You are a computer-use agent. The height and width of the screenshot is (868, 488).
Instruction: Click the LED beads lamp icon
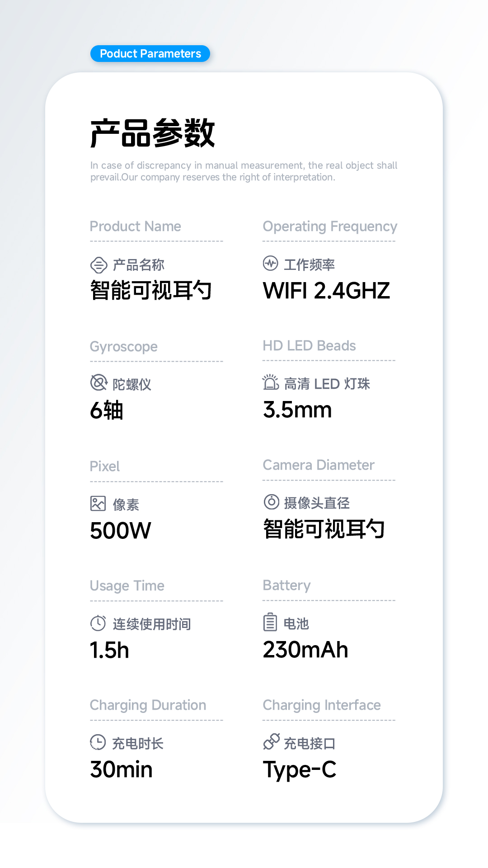(271, 382)
